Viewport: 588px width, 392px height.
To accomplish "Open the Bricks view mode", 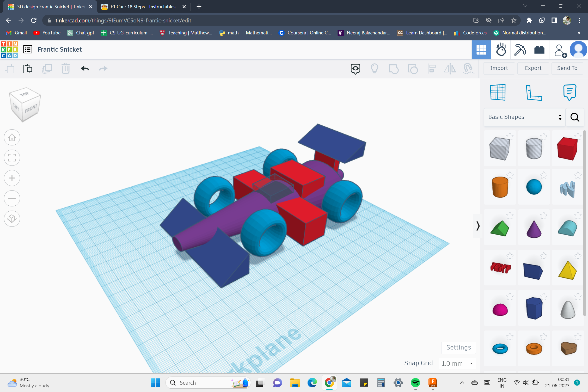I will 539,50.
